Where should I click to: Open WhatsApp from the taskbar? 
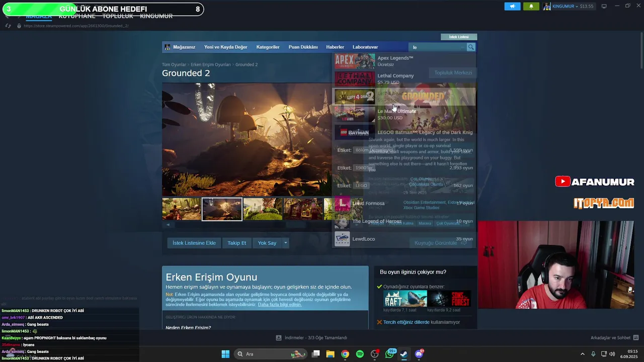click(390, 354)
